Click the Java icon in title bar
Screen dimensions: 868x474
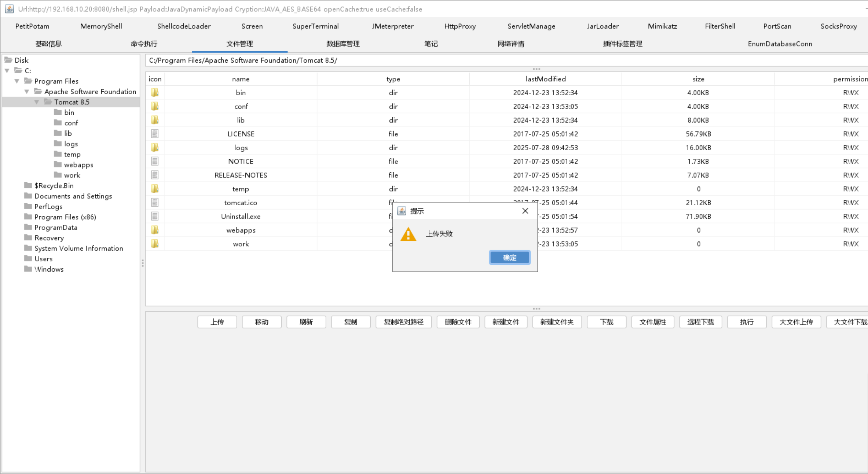coord(9,9)
